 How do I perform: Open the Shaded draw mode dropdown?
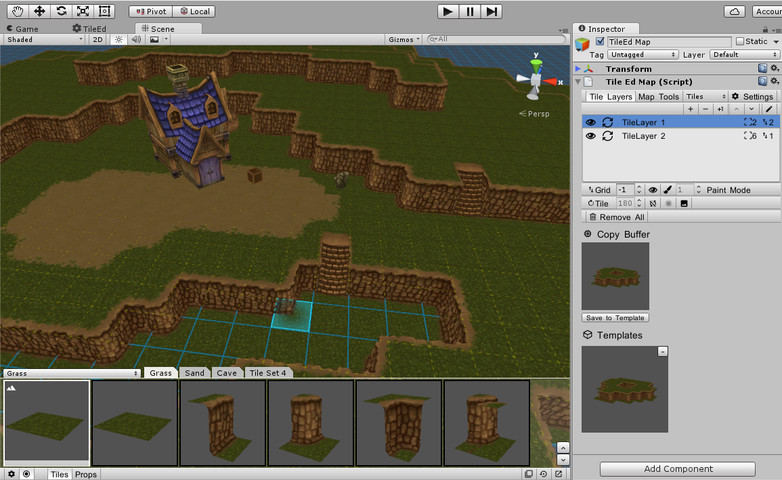(x=44, y=39)
